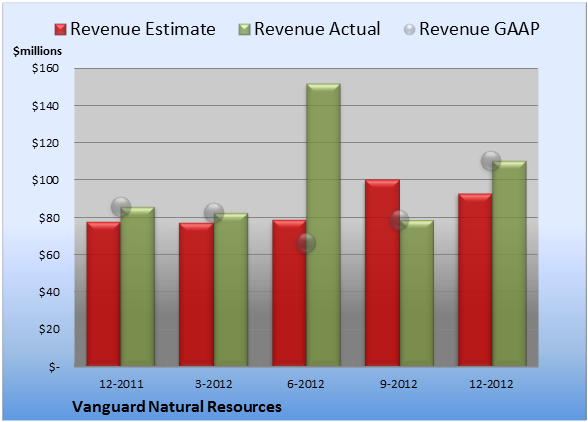Select the green actual bar for 3-2012
Viewport: 588px width, 422px height.
point(231,290)
